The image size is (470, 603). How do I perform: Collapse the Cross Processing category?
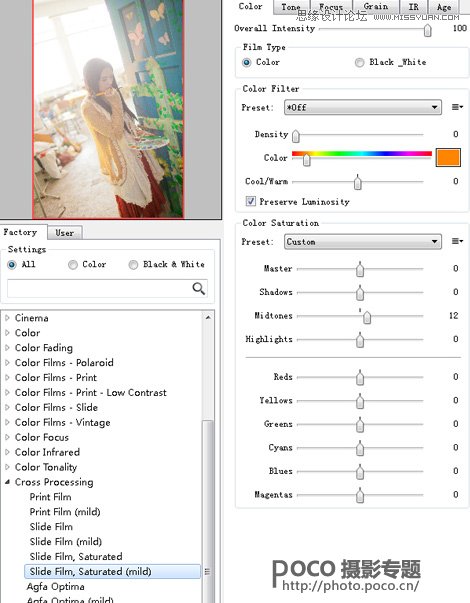(x=7, y=482)
